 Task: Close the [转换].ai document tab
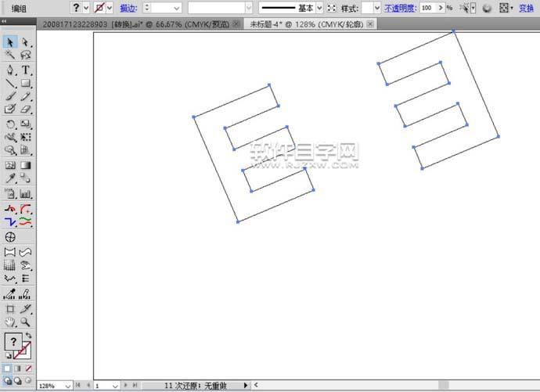[x=236, y=23]
